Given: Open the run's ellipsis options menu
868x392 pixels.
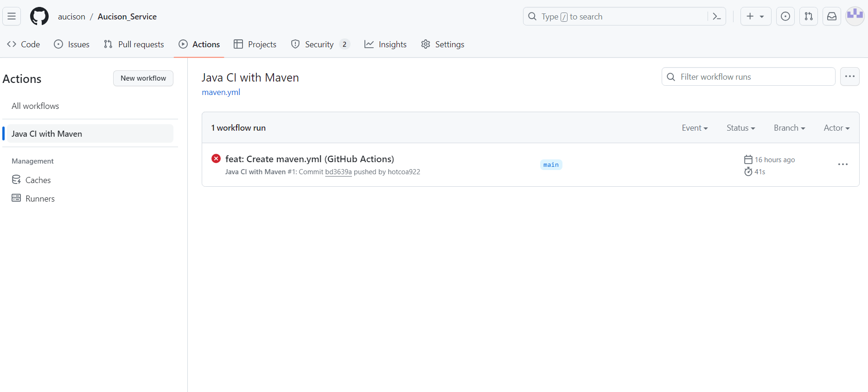Looking at the screenshot, I should (x=843, y=164).
